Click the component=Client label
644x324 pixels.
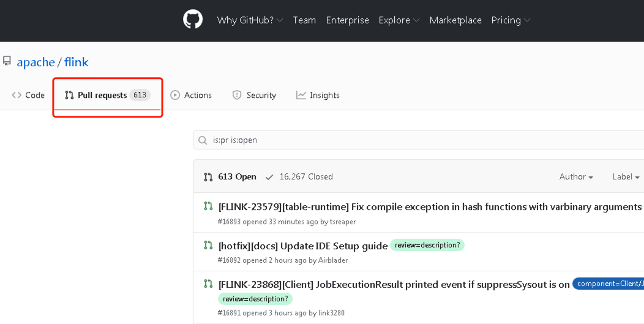608,284
